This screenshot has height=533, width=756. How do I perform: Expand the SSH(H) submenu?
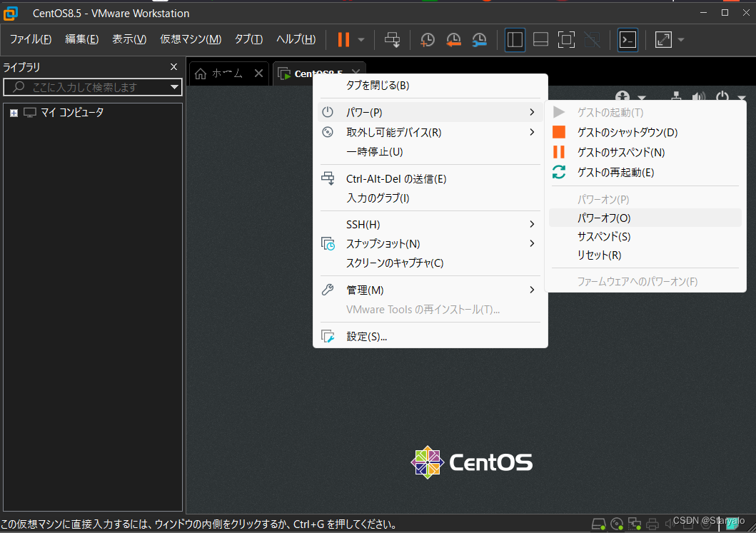click(x=430, y=225)
